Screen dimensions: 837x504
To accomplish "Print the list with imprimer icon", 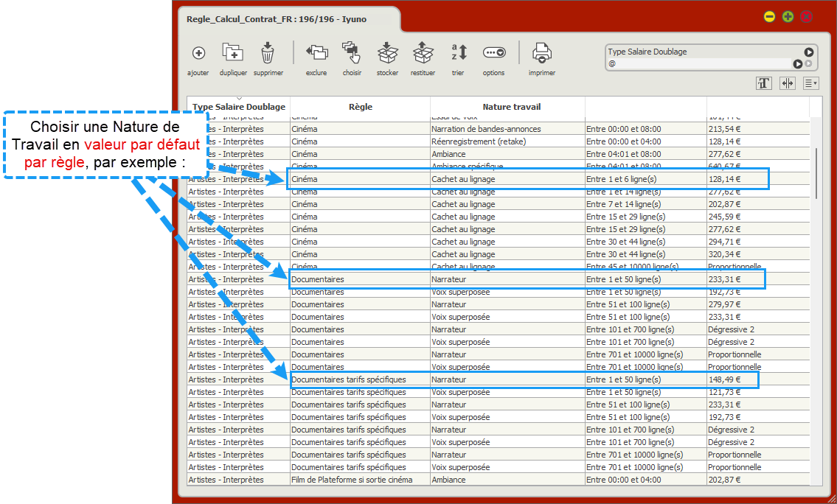I will (542, 53).
